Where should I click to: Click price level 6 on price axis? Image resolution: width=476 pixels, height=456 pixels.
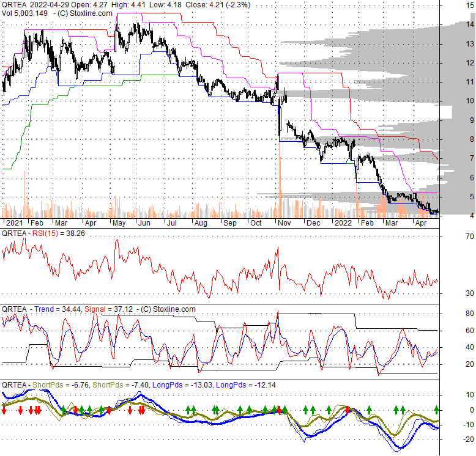(x=472, y=177)
